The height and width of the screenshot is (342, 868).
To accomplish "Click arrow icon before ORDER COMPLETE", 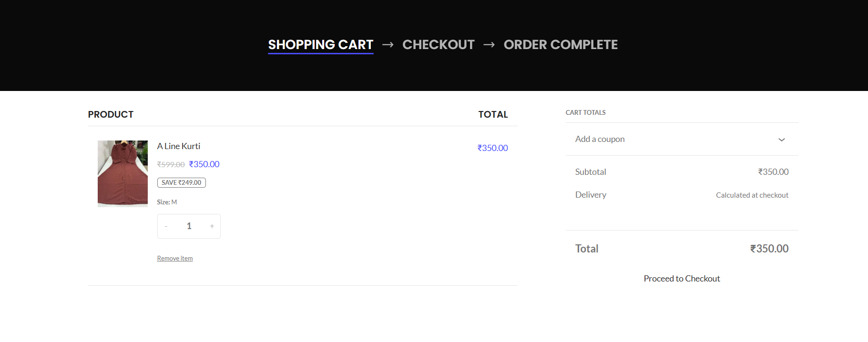I will click(489, 45).
